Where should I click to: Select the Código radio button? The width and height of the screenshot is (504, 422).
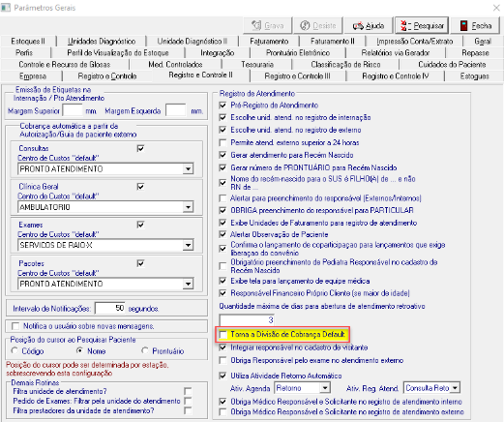tap(15, 350)
